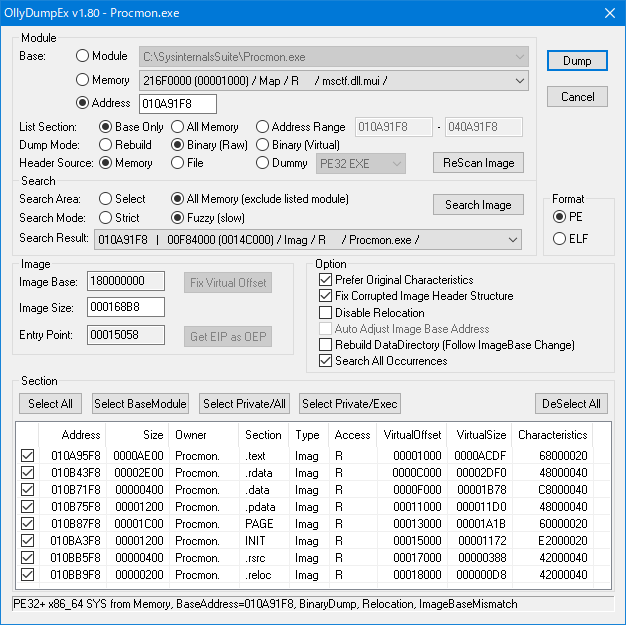Uncheck the .text section row checkbox

point(28,456)
